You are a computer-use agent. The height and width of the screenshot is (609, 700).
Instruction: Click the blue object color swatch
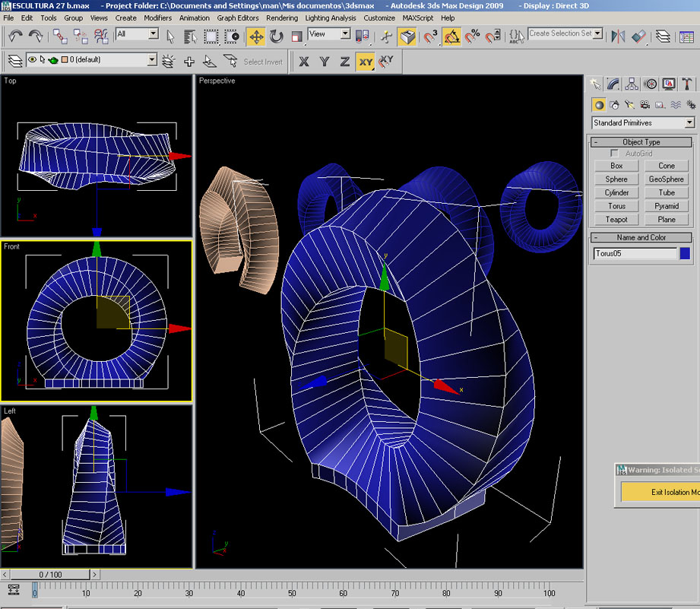pos(686,253)
